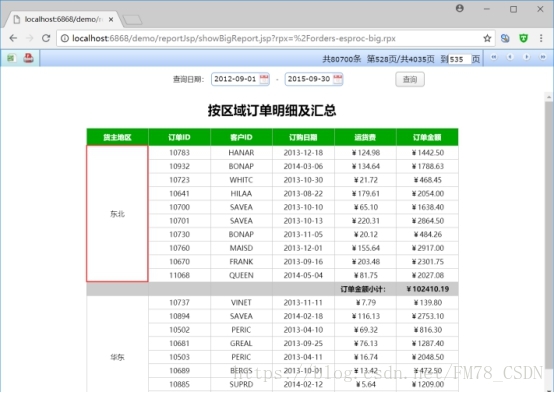This screenshot has height=393, width=554.
Task: Click the jump-to-page field showing 535
Action: pyautogui.click(x=460, y=59)
